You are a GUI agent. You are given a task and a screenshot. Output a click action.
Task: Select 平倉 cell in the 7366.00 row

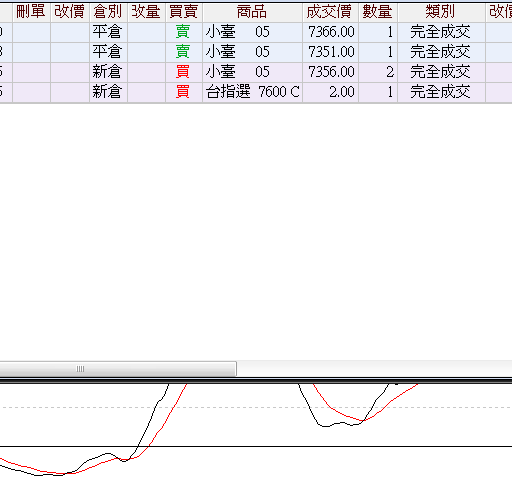tap(108, 32)
